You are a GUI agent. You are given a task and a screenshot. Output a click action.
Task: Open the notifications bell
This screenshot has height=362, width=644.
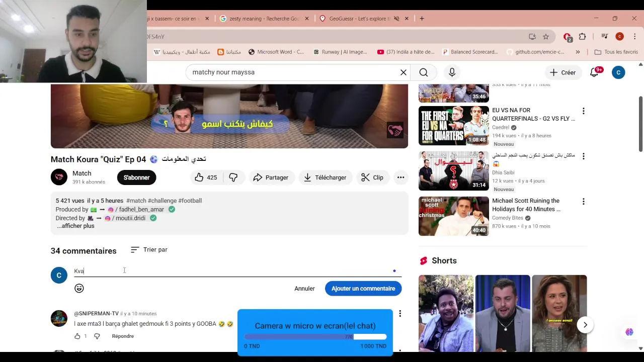[x=594, y=72]
